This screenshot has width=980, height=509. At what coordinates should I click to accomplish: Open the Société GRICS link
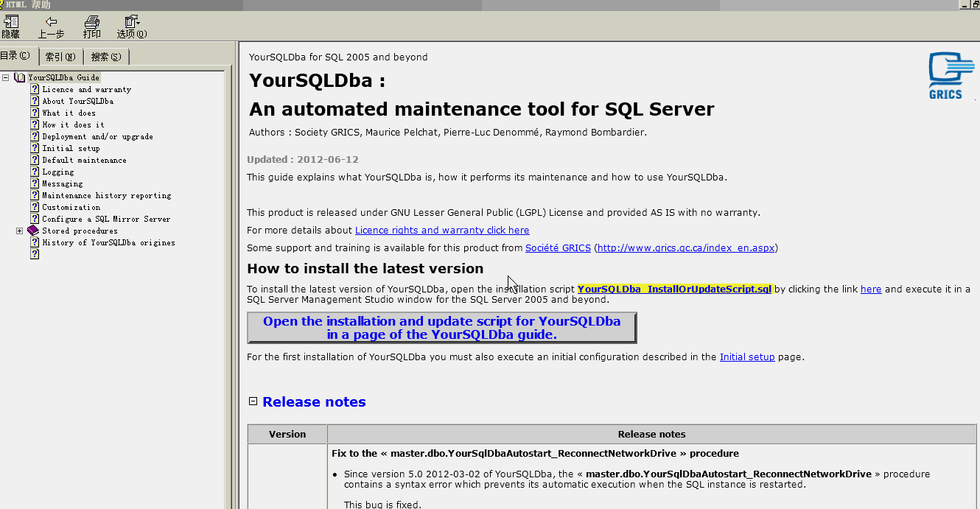point(558,248)
